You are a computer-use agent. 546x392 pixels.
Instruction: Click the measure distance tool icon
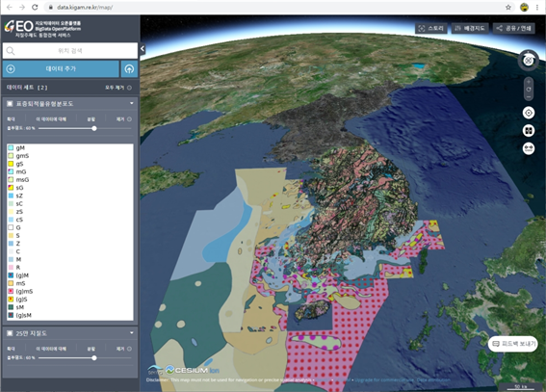click(x=529, y=148)
